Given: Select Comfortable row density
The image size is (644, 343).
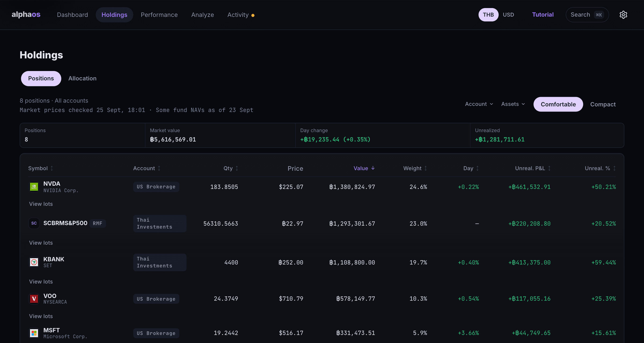Looking at the screenshot, I should [558, 104].
